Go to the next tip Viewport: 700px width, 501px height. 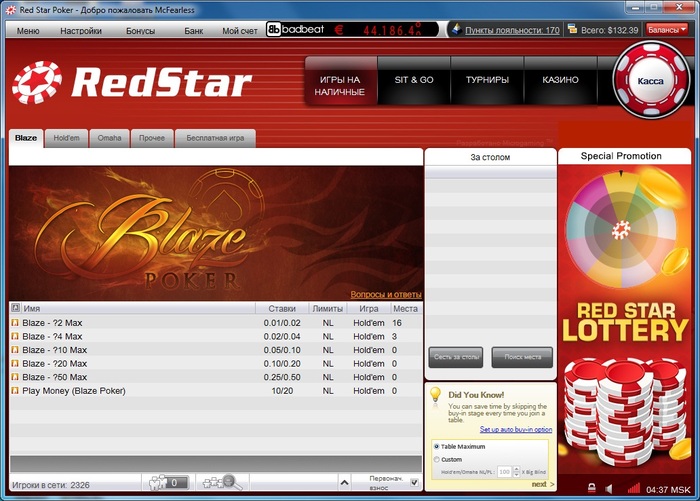click(542, 484)
